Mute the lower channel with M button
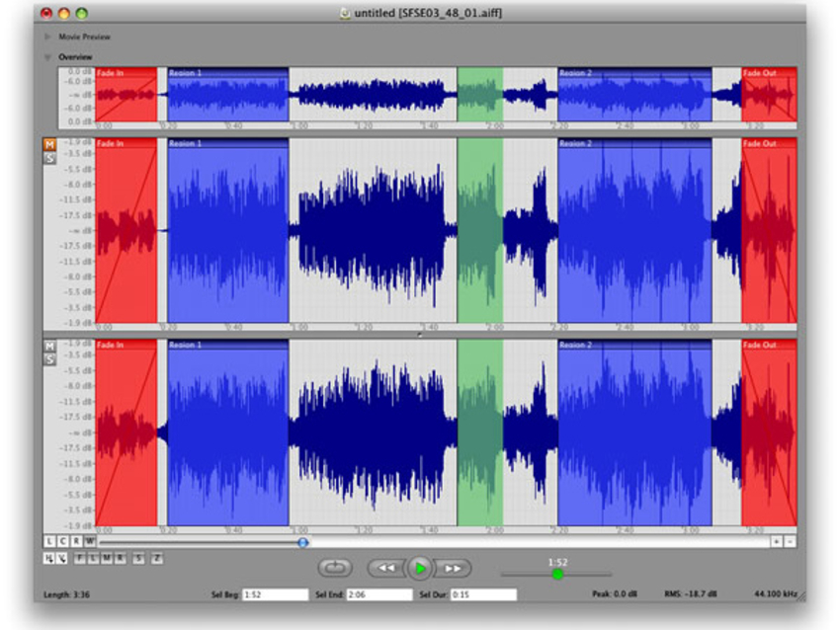 point(49,347)
